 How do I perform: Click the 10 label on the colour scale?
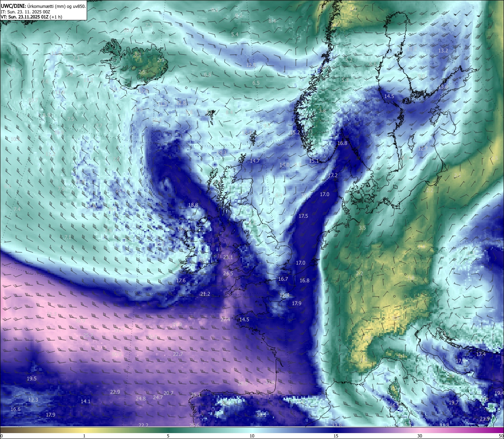pos(252,436)
